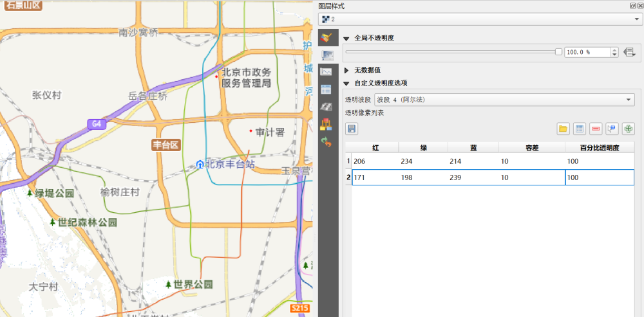Import pixel list from file via folder icon
644x317 pixels.
point(563,129)
